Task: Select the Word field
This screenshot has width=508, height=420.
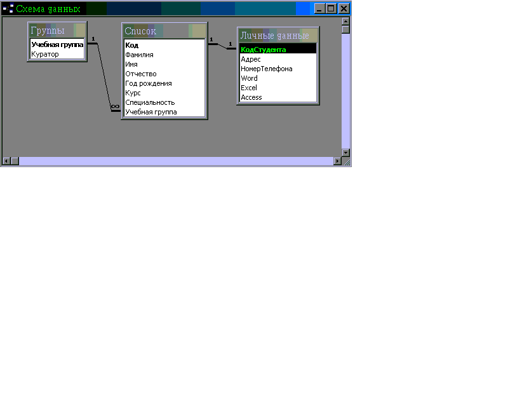Action: (278, 78)
